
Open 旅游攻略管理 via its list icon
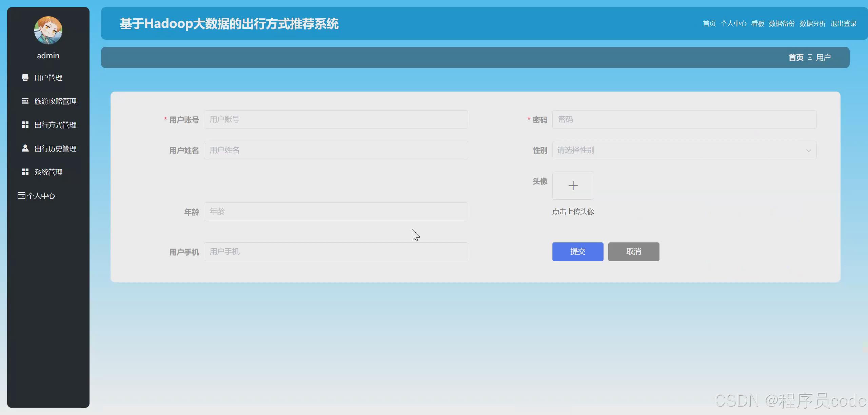pyautogui.click(x=25, y=101)
